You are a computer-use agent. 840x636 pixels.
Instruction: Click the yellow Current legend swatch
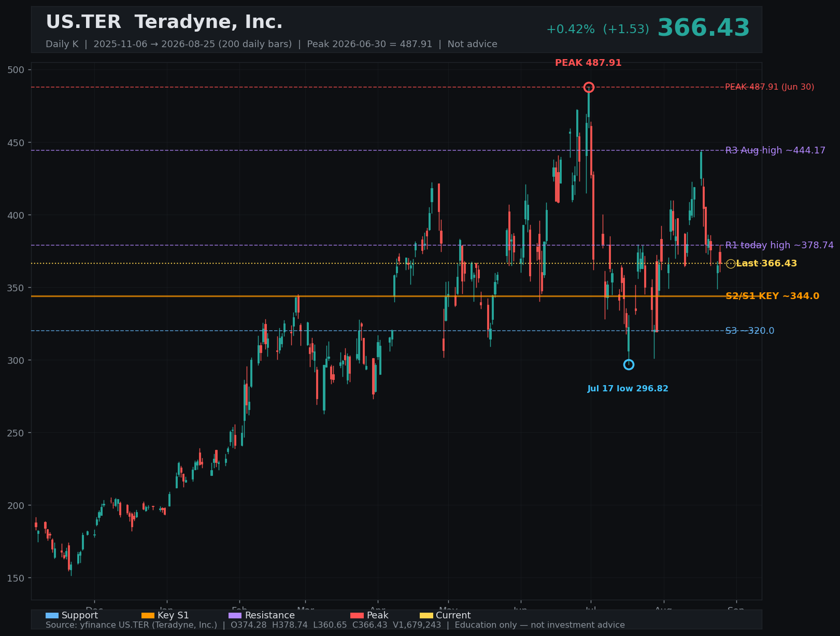point(426,615)
